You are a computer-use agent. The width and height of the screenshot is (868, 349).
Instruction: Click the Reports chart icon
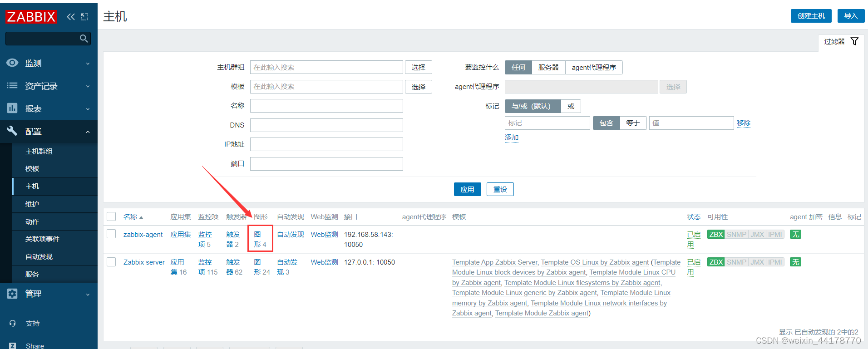tap(12, 108)
